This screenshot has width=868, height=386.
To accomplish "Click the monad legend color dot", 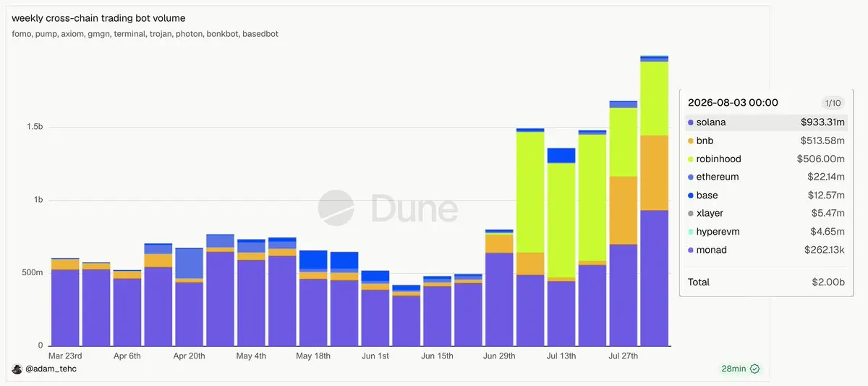I will [691, 250].
